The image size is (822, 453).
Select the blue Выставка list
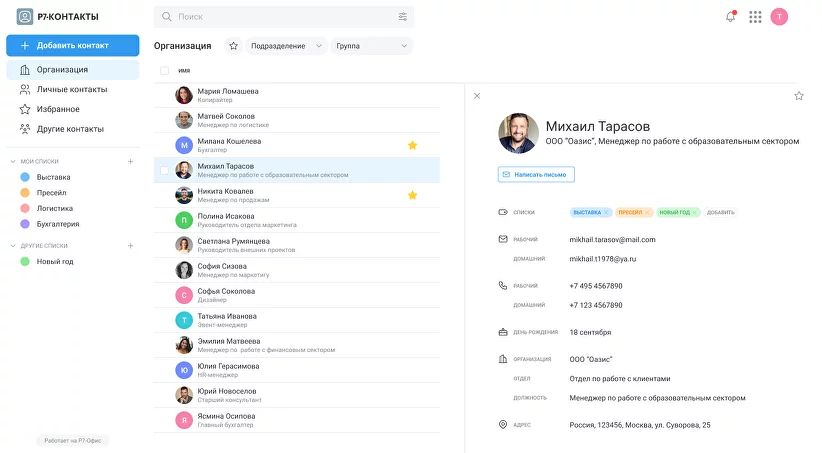(53, 177)
